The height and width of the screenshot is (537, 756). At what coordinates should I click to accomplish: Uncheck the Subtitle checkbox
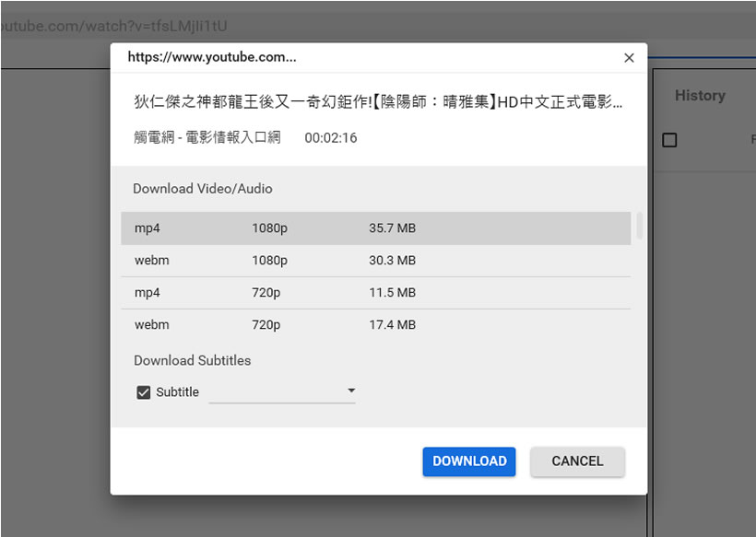point(144,392)
